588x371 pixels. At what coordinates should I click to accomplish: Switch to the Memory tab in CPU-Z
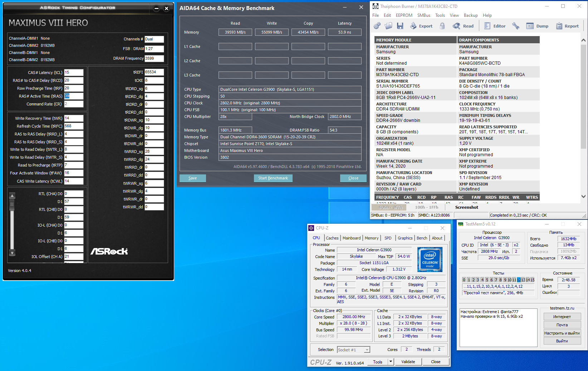click(371, 238)
